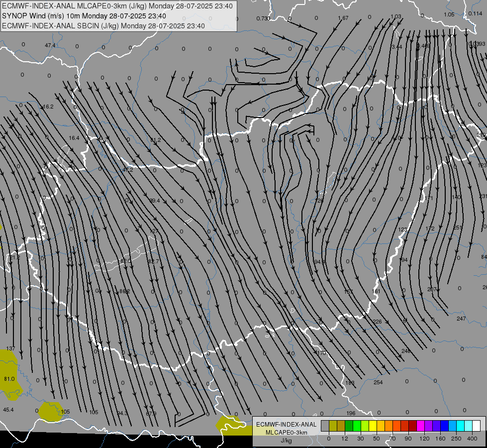Click the ECMWF-INDEX-ANAL MLCAPE0-3km title line
487x448 pixels.
coord(117,6)
